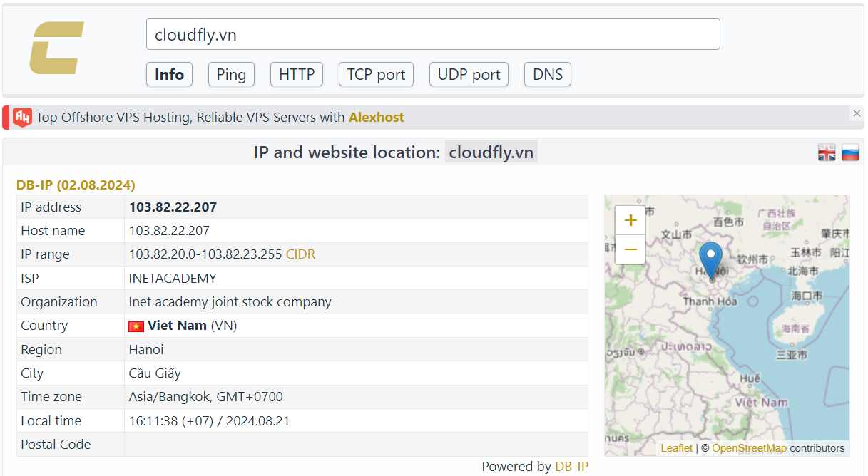The height and width of the screenshot is (476, 868).
Task: Click the bold IP address 103.82.22.207
Action: point(173,207)
